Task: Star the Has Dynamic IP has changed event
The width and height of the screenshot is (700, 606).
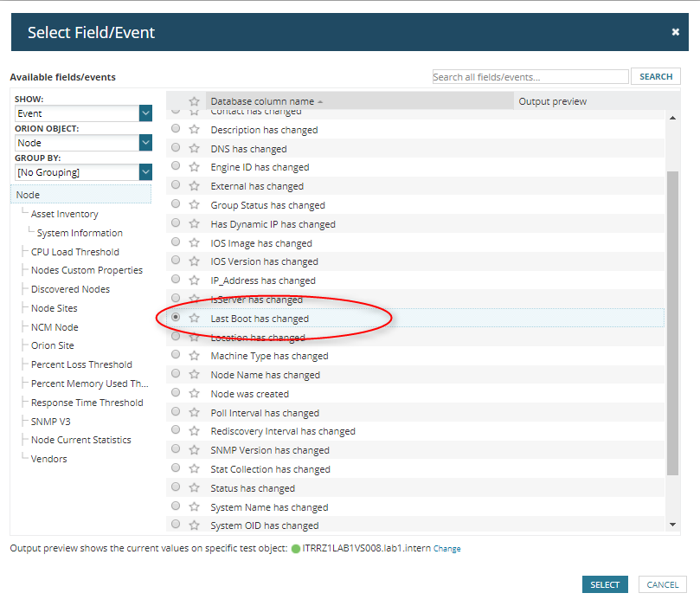Action: click(x=194, y=223)
